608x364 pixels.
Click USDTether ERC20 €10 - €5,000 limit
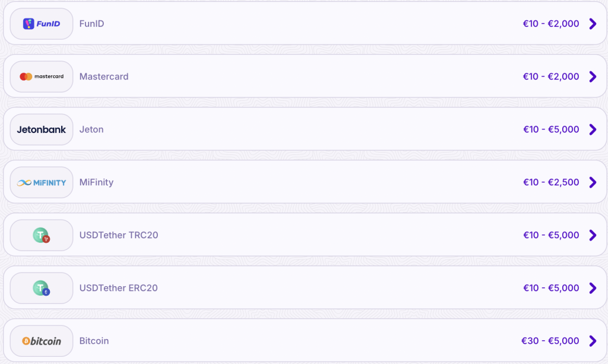[x=551, y=288]
